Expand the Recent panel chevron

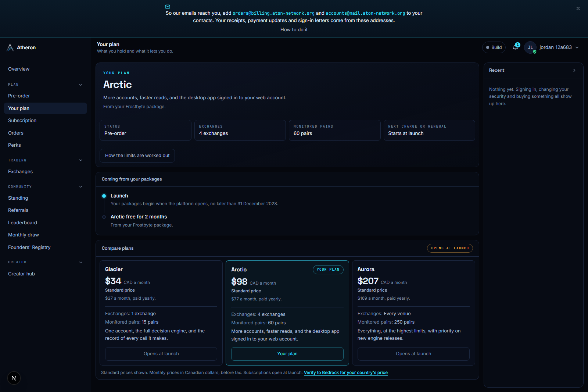pos(574,70)
